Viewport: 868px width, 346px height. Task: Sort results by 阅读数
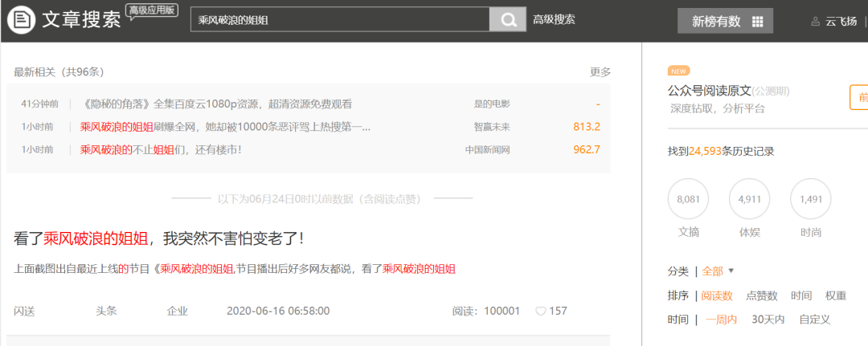[x=717, y=295]
